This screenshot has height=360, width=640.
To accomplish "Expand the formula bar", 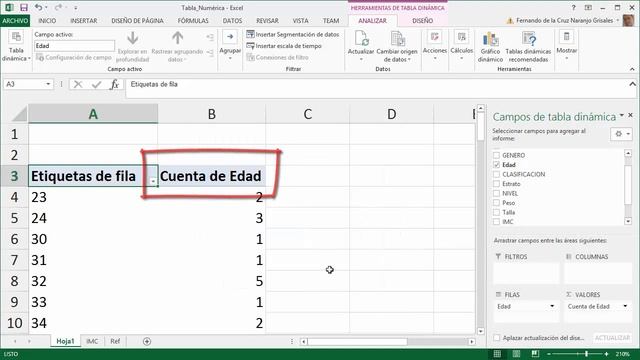I will 632,84.
